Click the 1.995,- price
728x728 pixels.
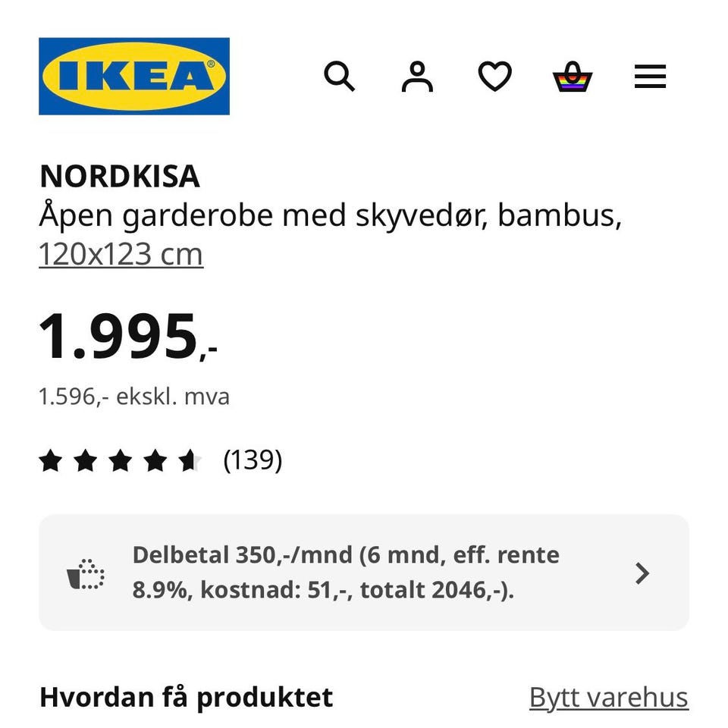coord(127,337)
